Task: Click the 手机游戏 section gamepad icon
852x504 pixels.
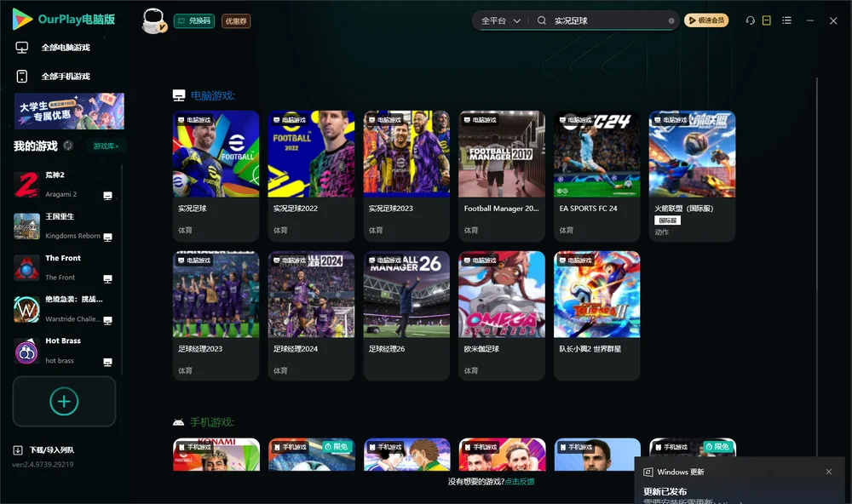Action: click(x=178, y=422)
